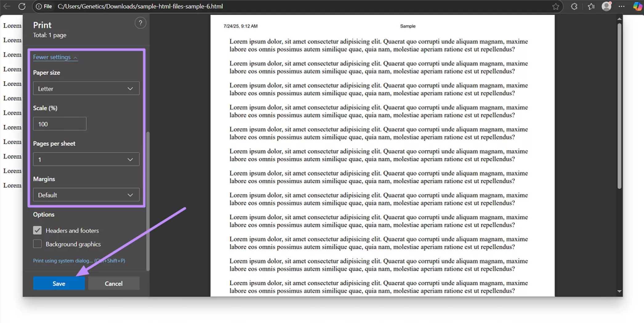Open the Settings and more menu
Screen dimensions: 644x323
tap(622, 6)
